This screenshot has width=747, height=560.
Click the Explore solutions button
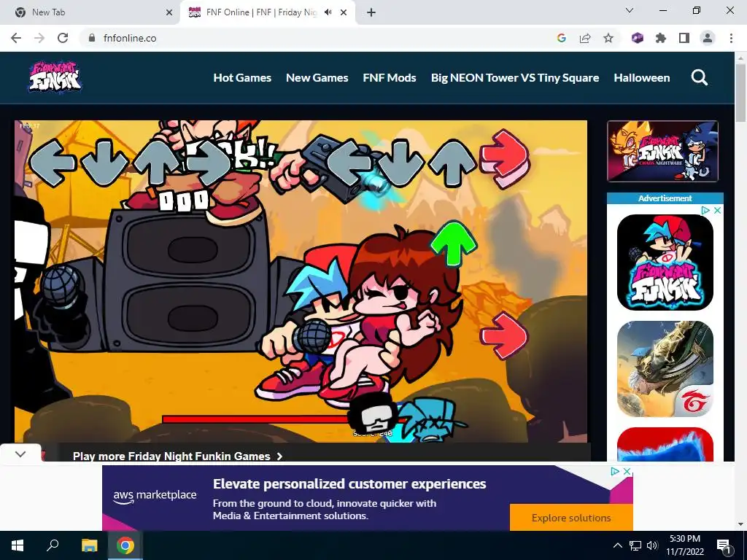(x=571, y=518)
